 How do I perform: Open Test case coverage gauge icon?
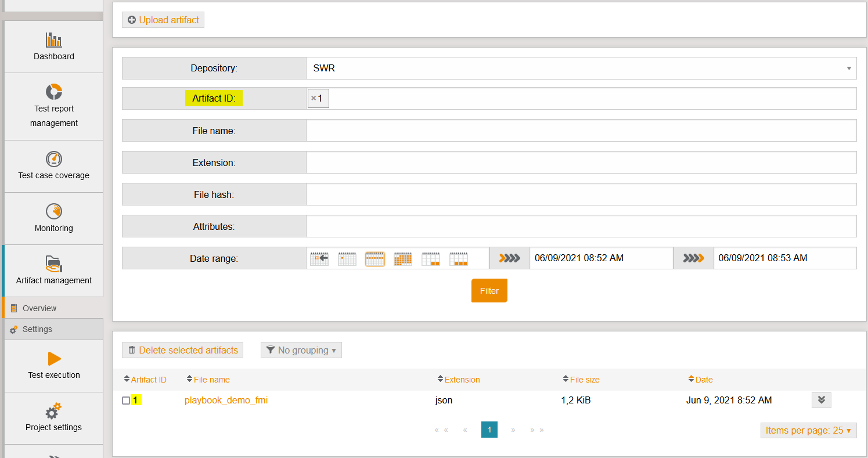[53, 158]
